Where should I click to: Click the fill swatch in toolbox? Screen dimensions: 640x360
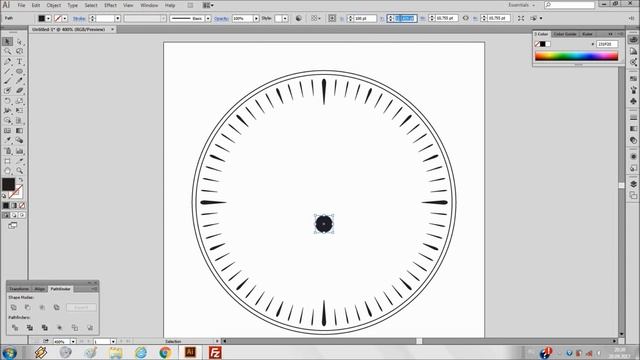click(8, 184)
